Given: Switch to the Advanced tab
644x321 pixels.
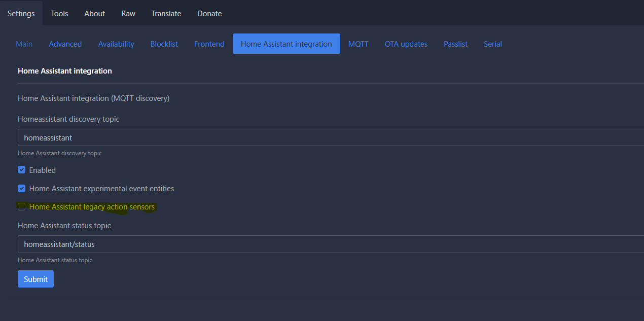Looking at the screenshot, I should tap(65, 44).
